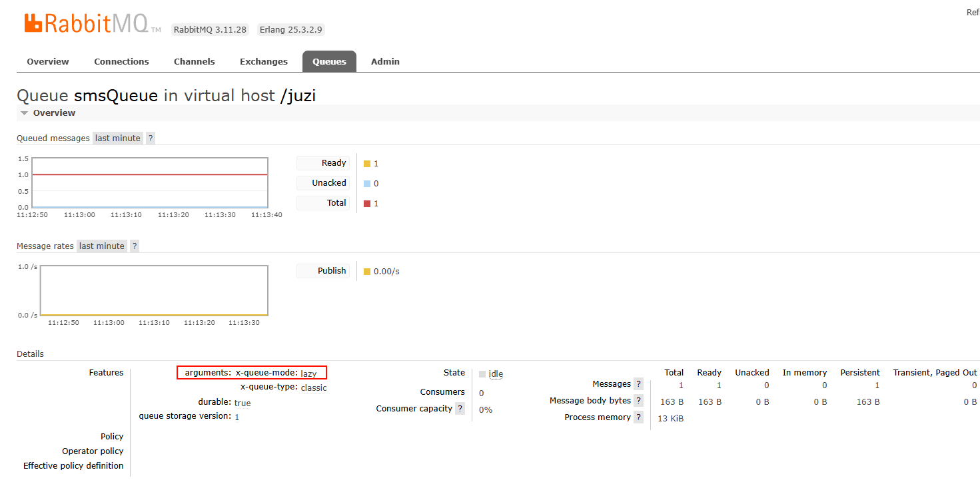Click help icon next to Message rates
The image size is (980, 482).
coord(135,246)
